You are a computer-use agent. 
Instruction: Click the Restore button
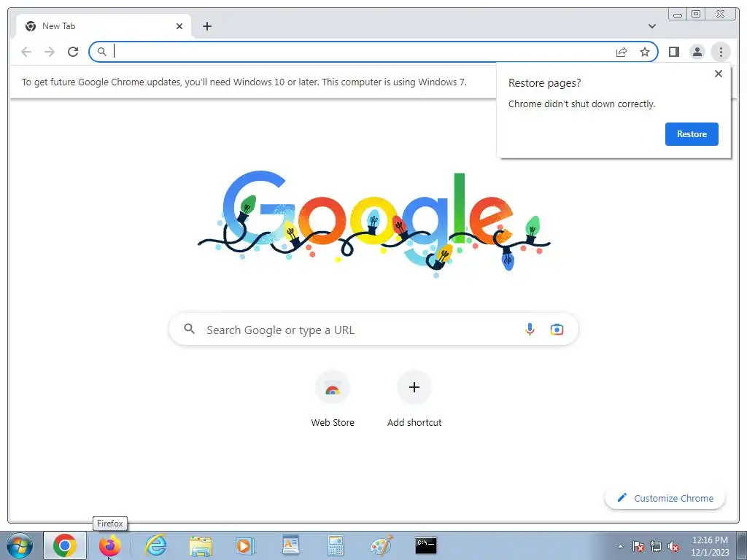tap(692, 134)
